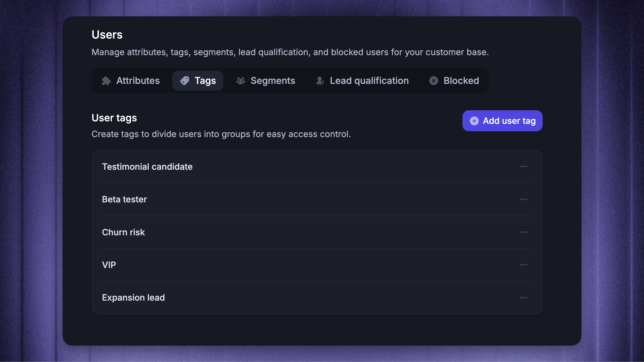Screen dimensions: 644x362
Task: Switch to the Segments tab
Action: click(x=265, y=81)
